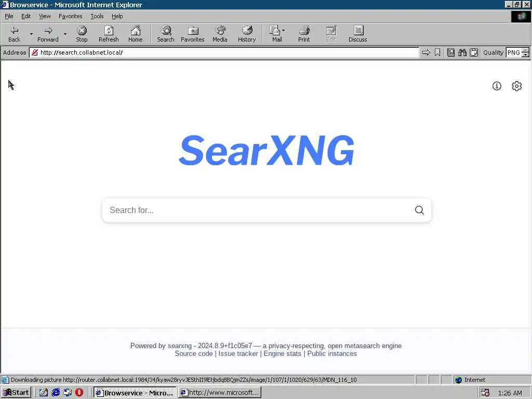Open the Engine stats link
532x399 pixels.
tap(282, 353)
